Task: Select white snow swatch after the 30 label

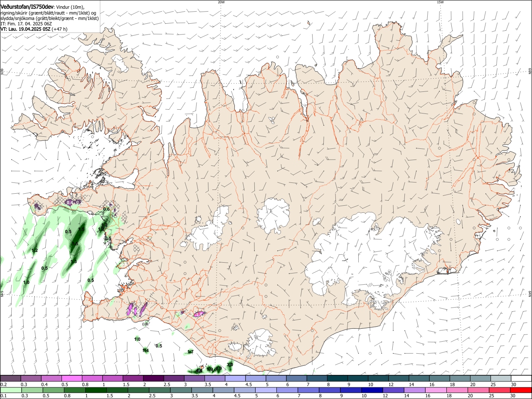Action: [521, 379]
